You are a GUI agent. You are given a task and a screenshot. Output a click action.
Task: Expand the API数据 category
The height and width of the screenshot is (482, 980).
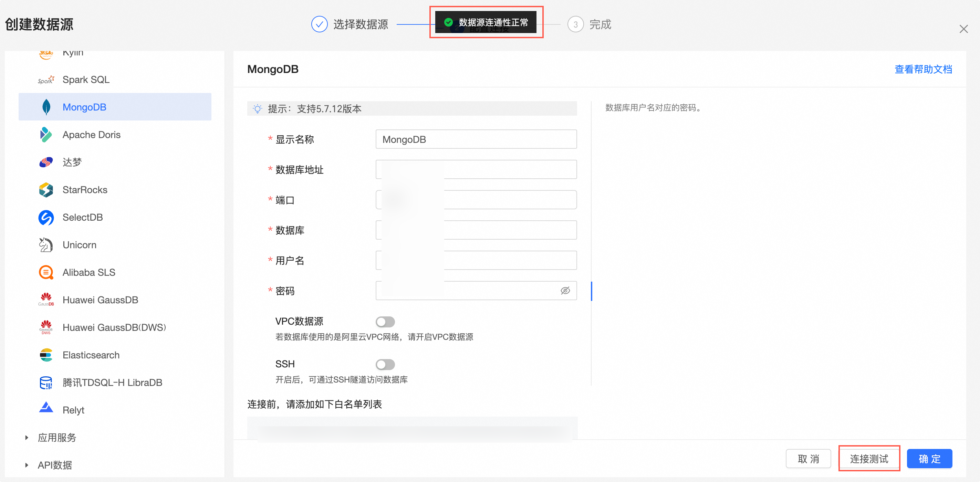click(x=27, y=465)
